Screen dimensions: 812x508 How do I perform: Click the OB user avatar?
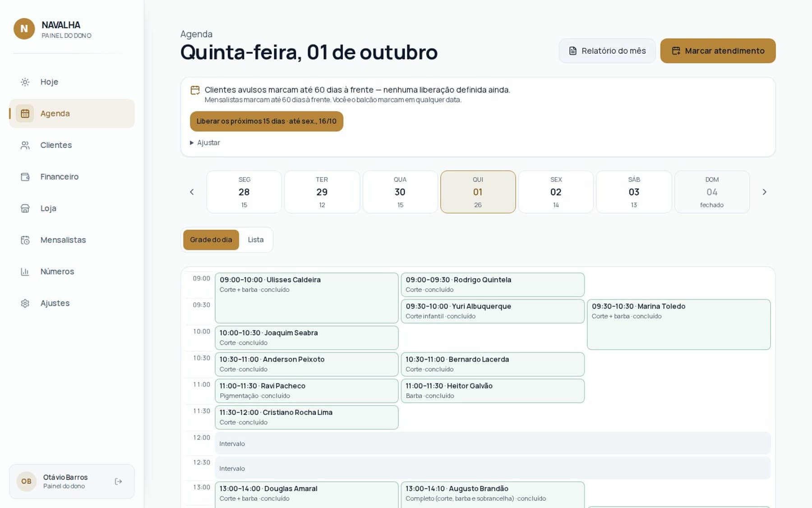point(27,481)
